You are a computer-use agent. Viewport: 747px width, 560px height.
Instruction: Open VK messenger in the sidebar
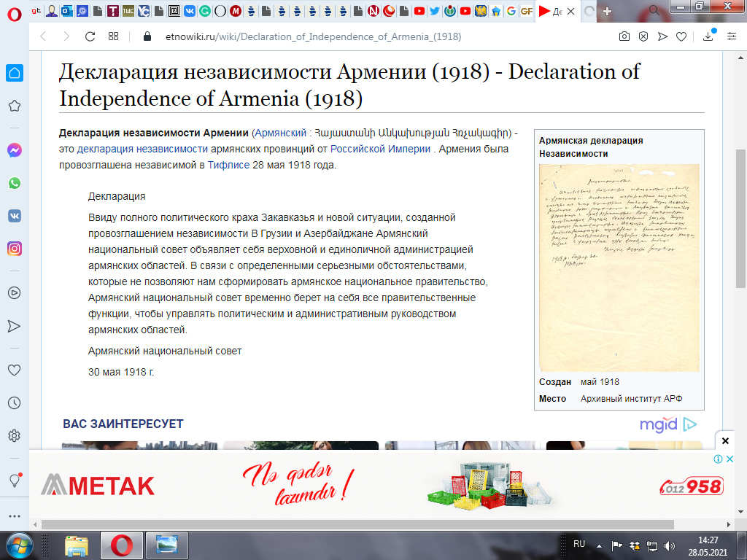point(15,216)
